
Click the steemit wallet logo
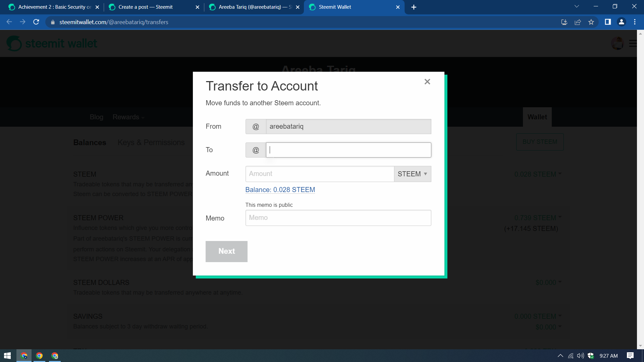[x=52, y=43]
